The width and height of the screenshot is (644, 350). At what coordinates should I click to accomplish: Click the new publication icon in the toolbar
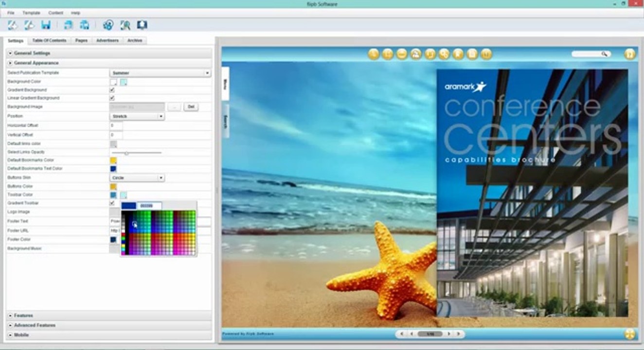click(13, 25)
